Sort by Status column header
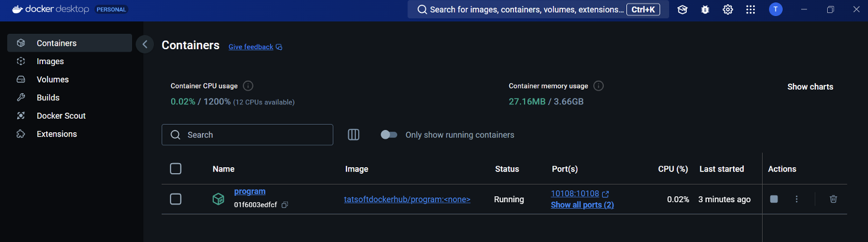868x242 pixels. click(507, 169)
